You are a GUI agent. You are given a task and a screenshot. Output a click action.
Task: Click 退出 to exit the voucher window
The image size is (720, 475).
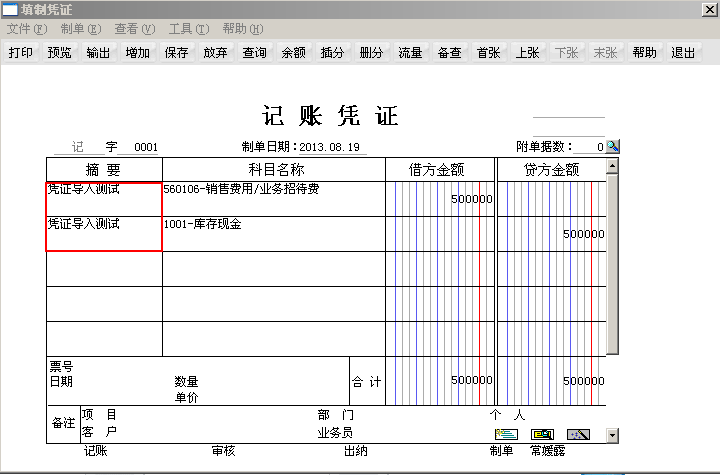(x=683, y=52)
